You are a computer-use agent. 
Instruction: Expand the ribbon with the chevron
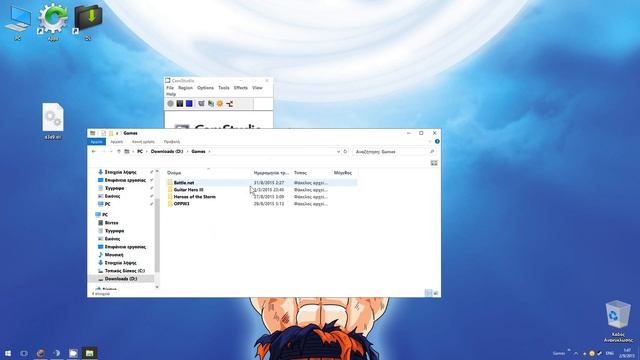click(x=430, y=142)
